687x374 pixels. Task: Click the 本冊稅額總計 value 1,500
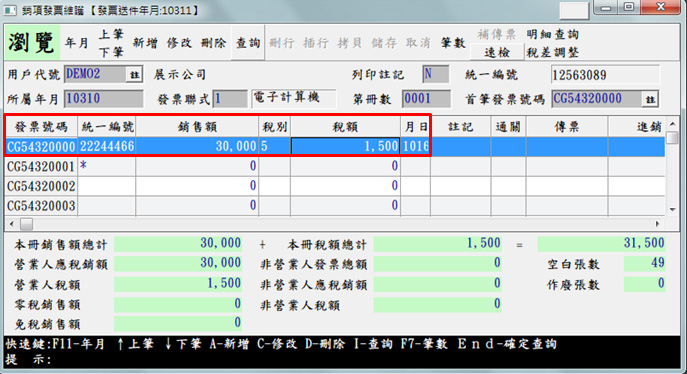[x=438, y=243]
